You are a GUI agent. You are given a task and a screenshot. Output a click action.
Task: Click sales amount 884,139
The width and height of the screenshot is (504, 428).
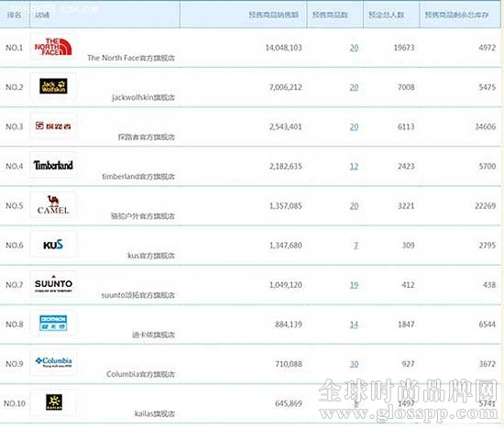289,324
